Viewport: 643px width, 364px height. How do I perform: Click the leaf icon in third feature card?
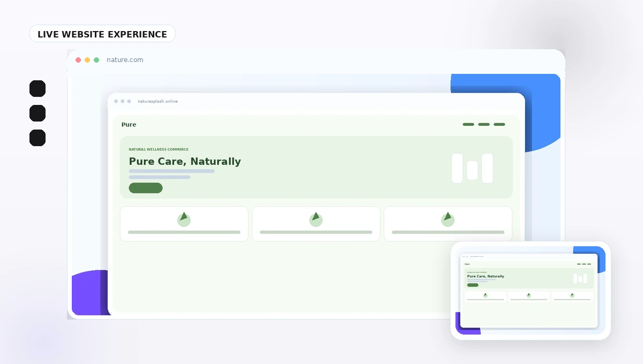tap(447, 219)
